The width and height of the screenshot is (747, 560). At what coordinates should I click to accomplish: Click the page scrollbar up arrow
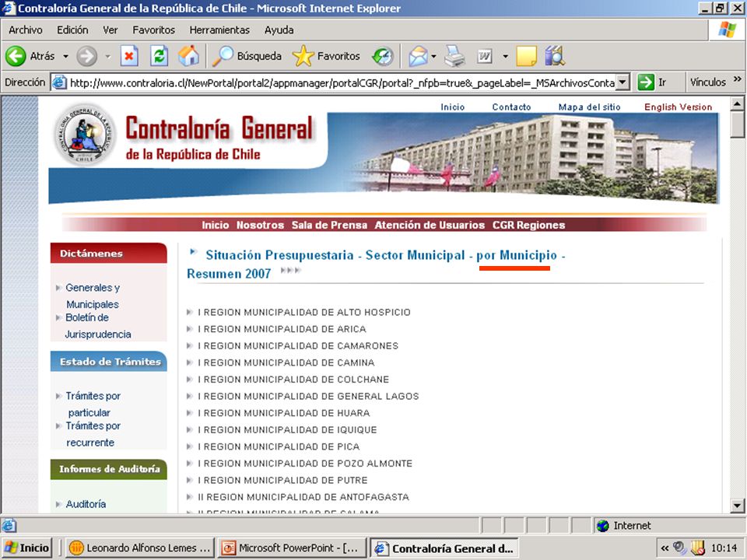click(x=737, y=103)
